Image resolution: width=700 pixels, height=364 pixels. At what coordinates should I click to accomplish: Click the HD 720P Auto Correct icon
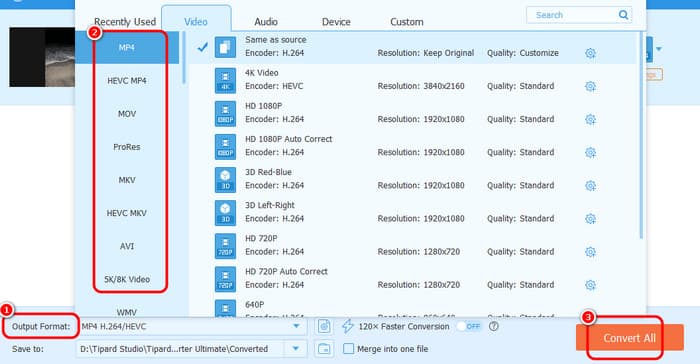[x=225, y=279]
